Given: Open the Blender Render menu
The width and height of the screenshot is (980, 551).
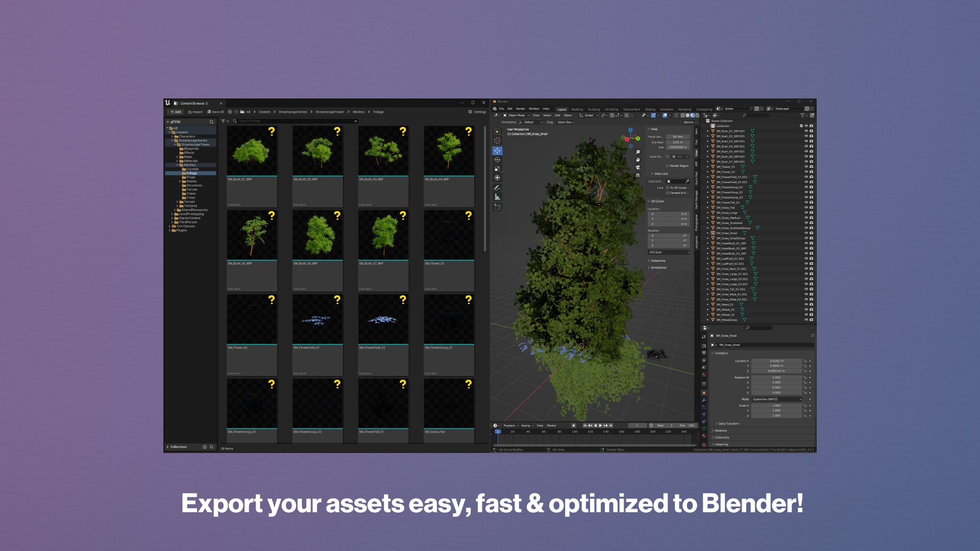Looking at the screenshot, I should click(521, 109).
